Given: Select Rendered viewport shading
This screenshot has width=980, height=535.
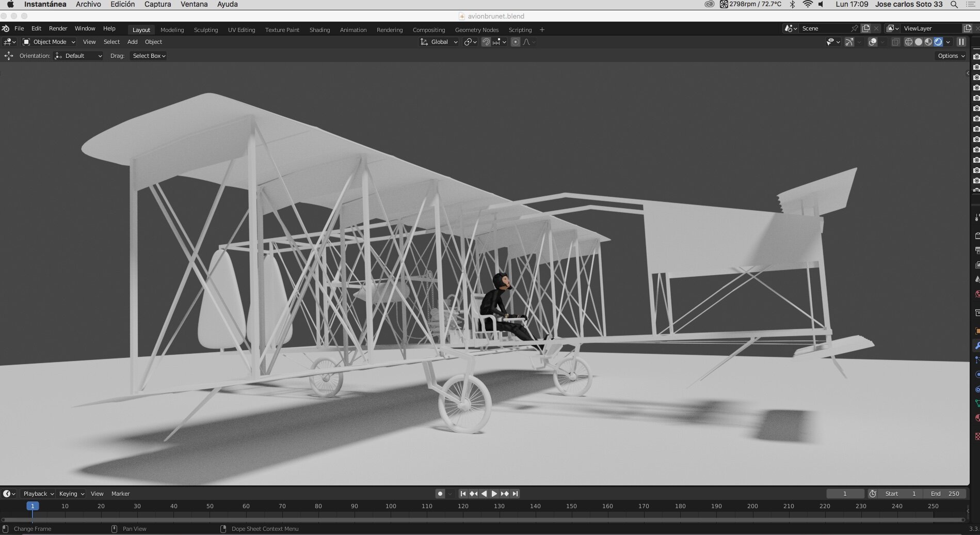Looking at the screenshot, I should [x=938, y=42].
